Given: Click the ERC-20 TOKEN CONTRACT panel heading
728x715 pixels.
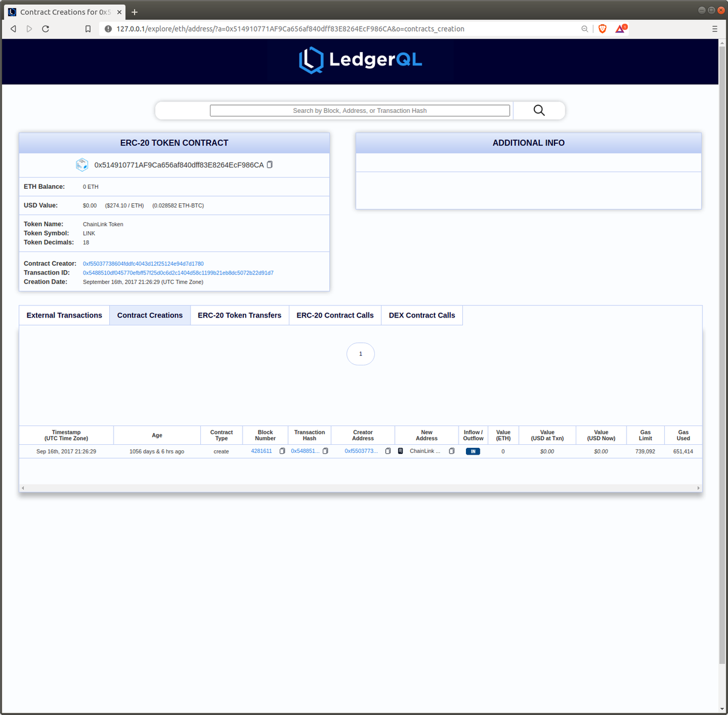Looking at the screenshot, I should (174, 143).
